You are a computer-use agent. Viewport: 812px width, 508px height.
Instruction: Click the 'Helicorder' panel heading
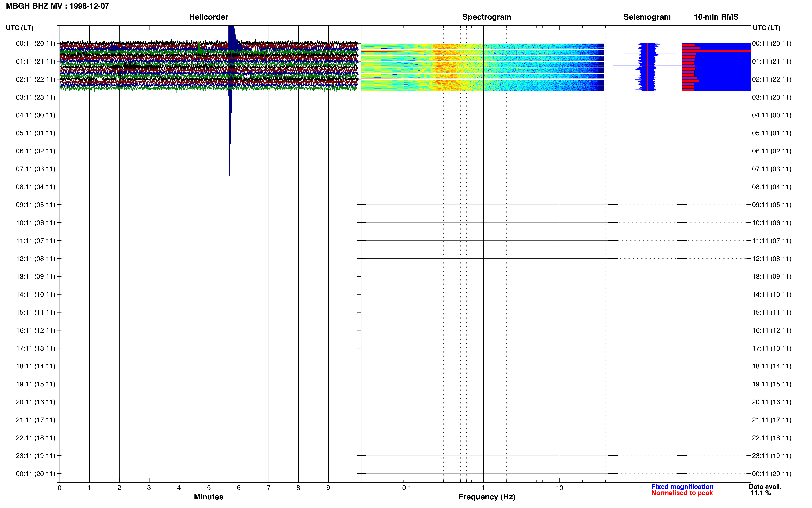209,17
